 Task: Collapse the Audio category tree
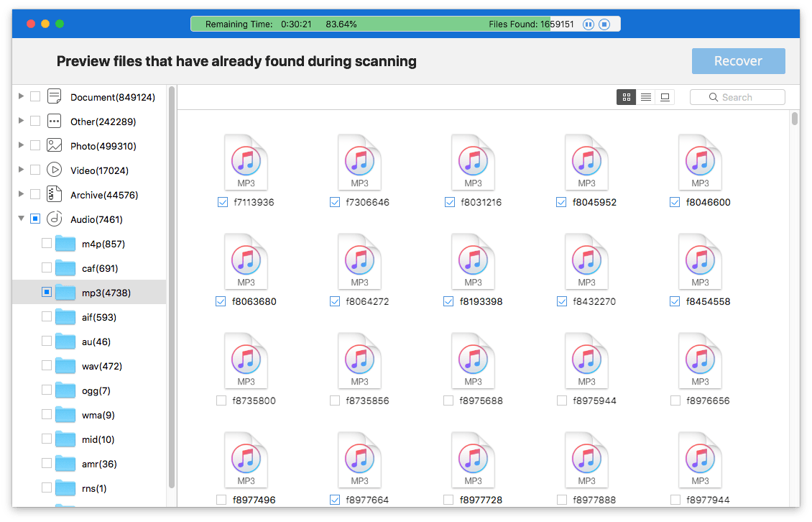click(x=22, y=219)
